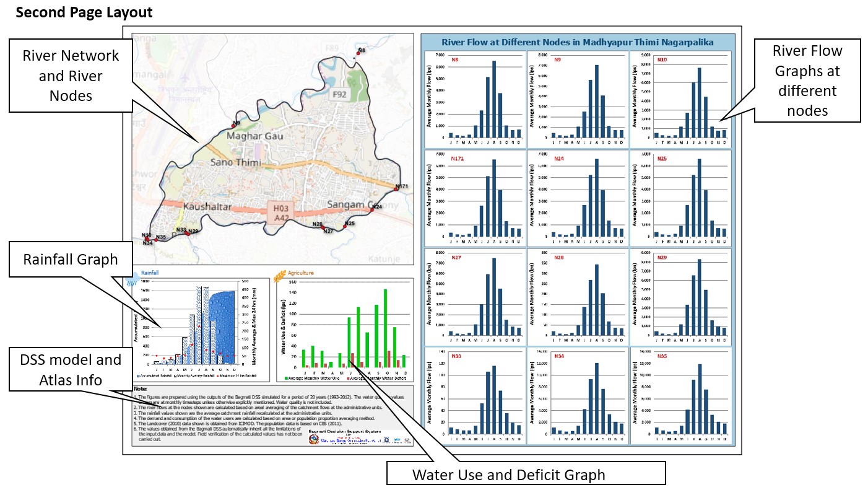Select the N29 node marker on map

point(188,234)
